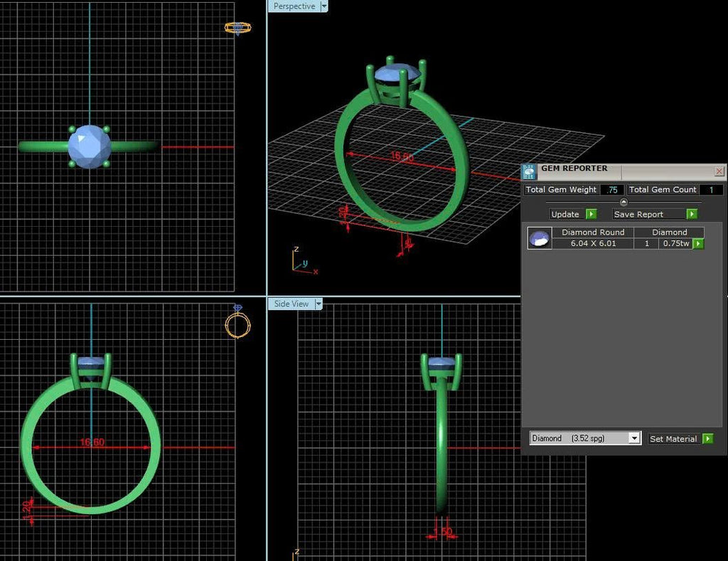
Task: Close the Gem Reporter panel
Action: pyautogui.click(x=719, y=171)
